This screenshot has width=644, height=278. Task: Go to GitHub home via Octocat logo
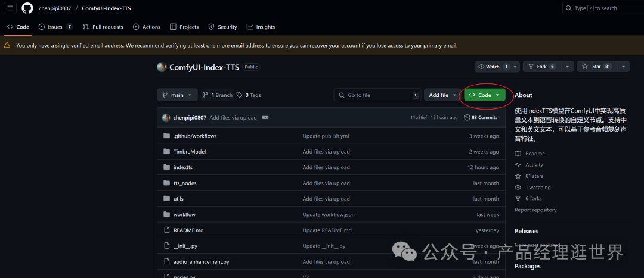pos(27,8)
